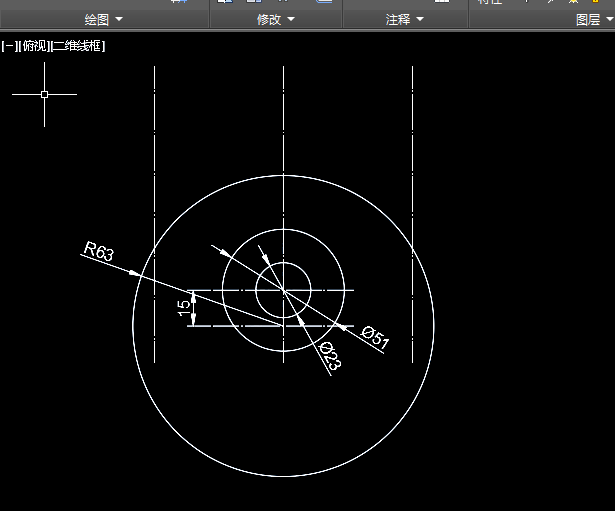Expand the 图层 ribbon panel dropdown
Screen dimensions: 615x511
594,19
